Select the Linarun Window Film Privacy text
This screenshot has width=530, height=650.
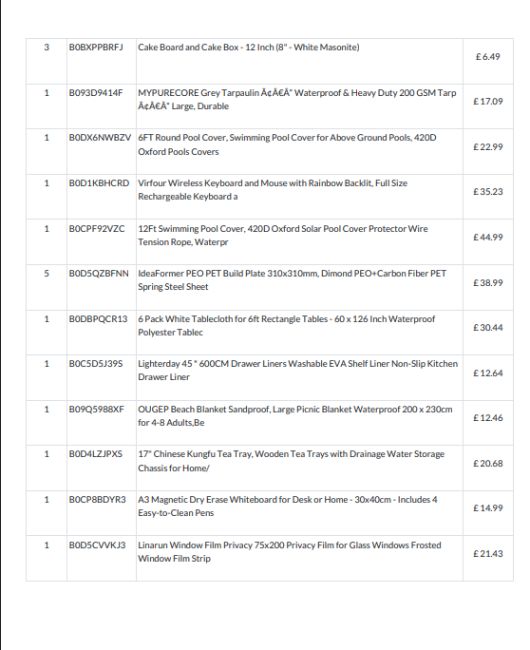click(x=290, y=552)
